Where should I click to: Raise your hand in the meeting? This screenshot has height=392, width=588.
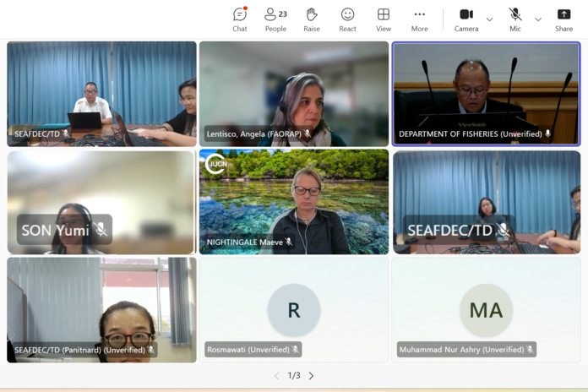pos(312,19)
